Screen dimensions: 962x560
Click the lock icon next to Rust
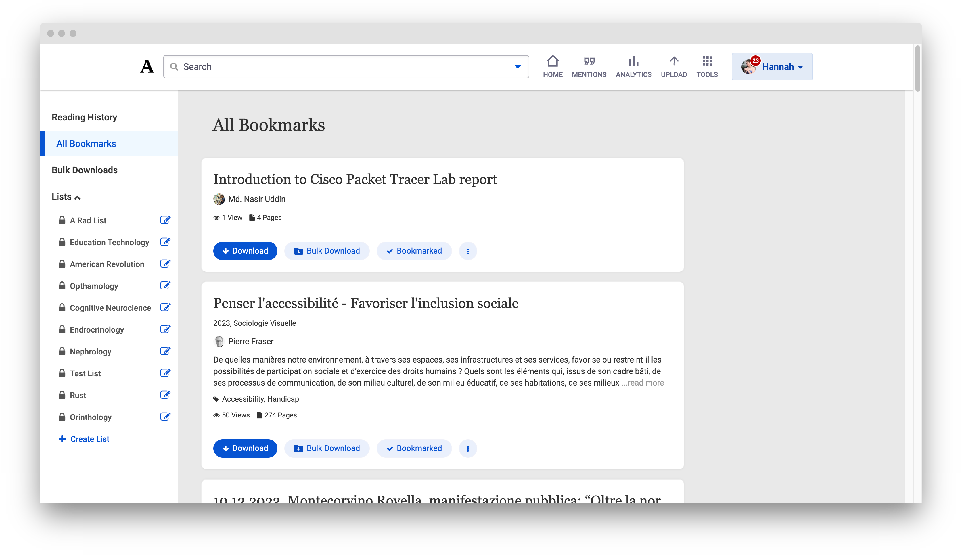(62, 395)
